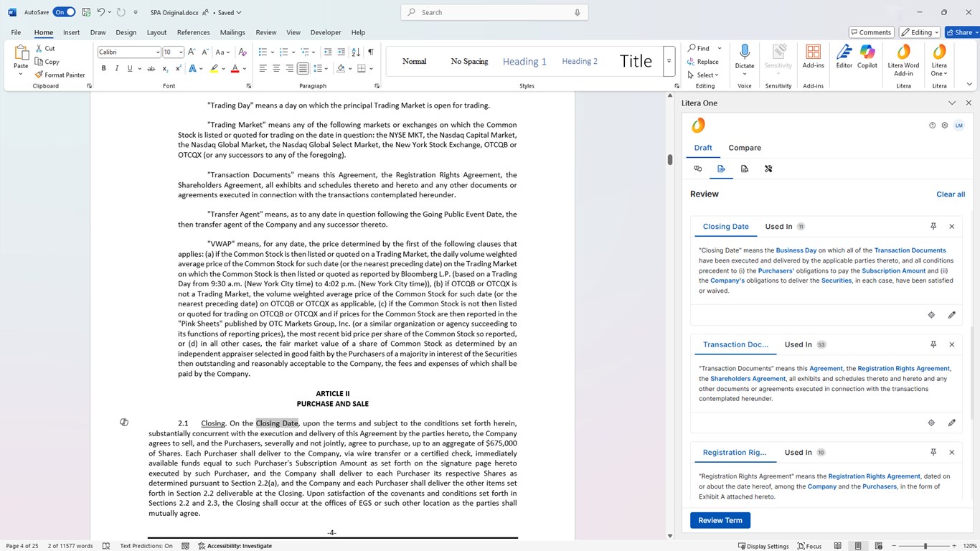Toggle subscript formatting
The width and height of the screenshot is (980, 551).
[x=165, y=69]
